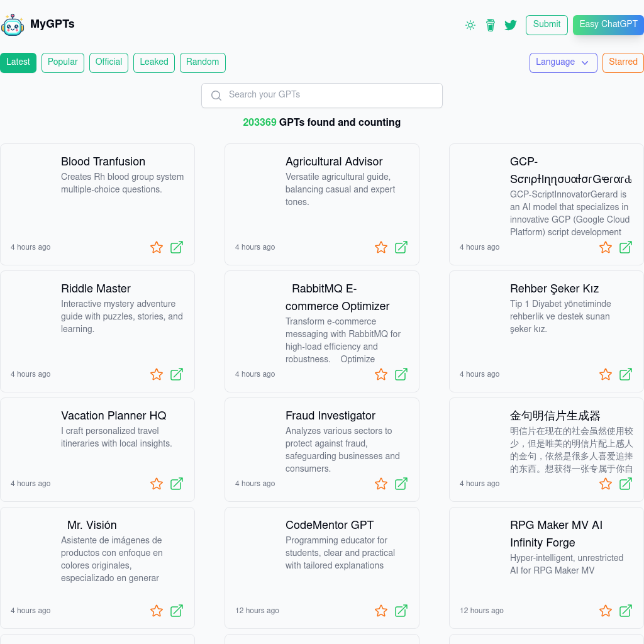
Task: Star the Vacation Planner HQ GPT
Action: pos(157,484)
